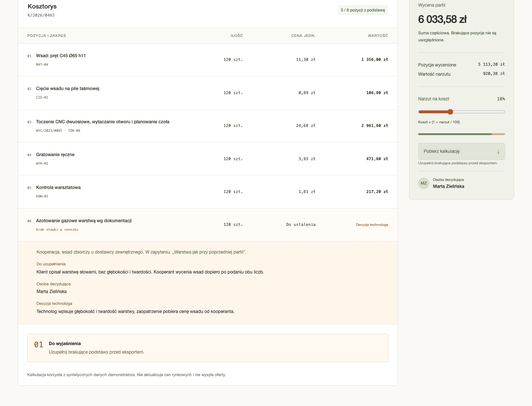This screenshot has height=406, width=532.
Task: Select the Toczenie CNC dwuosiowe row title
Action: tap(103, 122)
